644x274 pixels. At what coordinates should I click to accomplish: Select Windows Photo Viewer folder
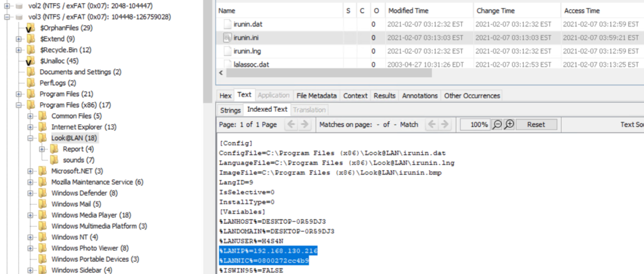[90, 248]
